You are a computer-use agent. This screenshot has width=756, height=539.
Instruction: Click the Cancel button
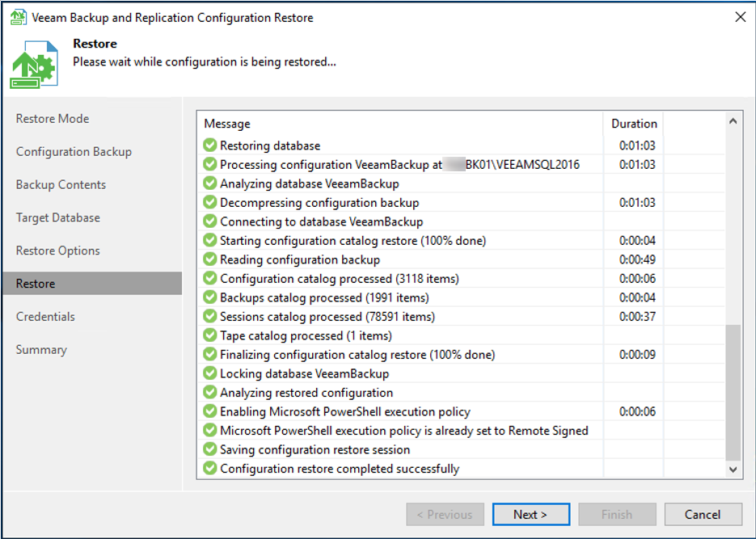(x=703, y=515)
